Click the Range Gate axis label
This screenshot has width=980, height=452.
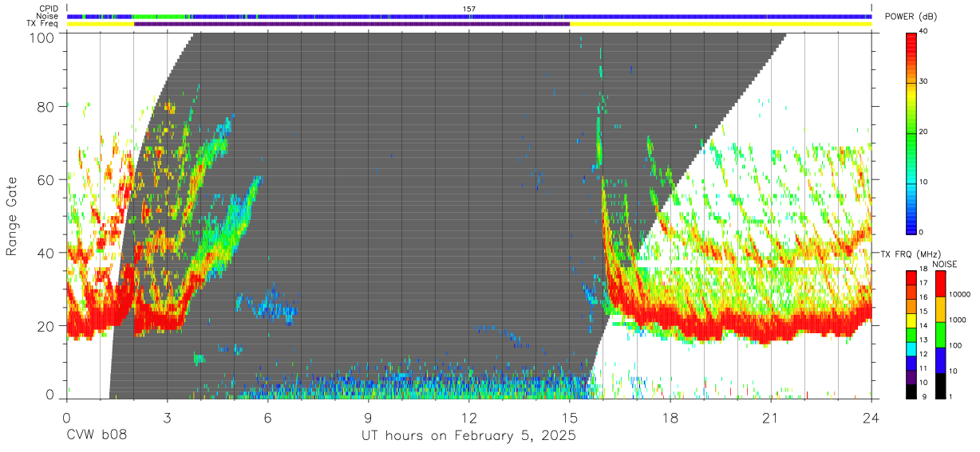13,216
